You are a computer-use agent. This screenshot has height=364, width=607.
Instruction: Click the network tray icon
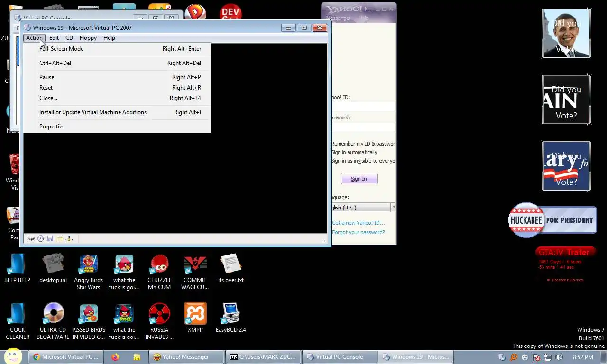[x=548, y=357]
